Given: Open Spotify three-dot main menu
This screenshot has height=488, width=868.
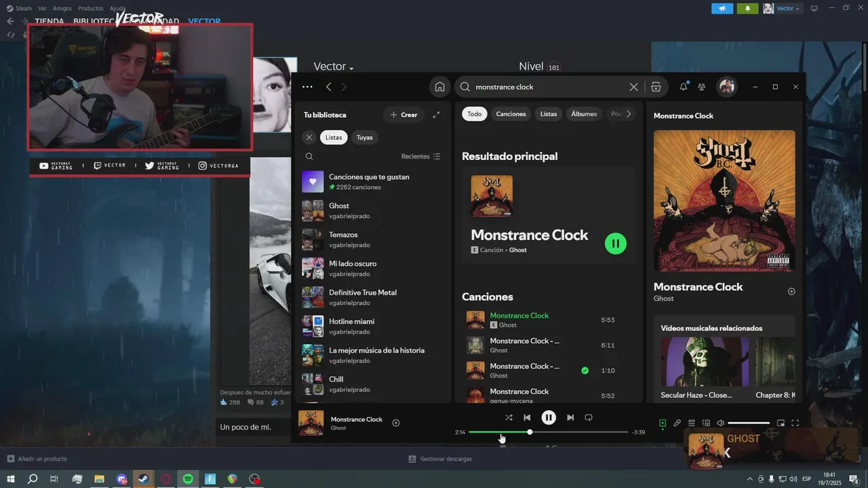Looking at the screenshot, I should [x=307, y=87].
